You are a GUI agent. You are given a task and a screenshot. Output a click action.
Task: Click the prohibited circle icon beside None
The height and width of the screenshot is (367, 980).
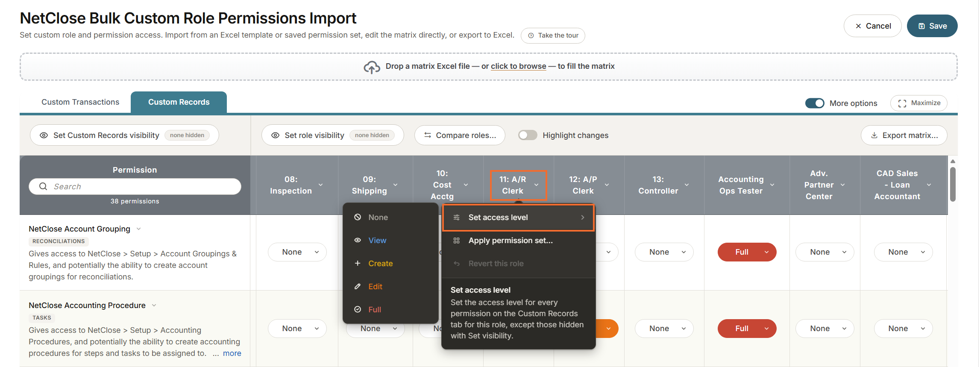click(x=358, y=217)
